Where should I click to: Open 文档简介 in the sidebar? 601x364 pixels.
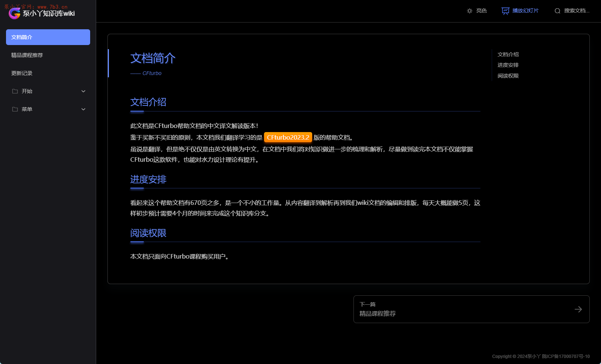(48, 37)
